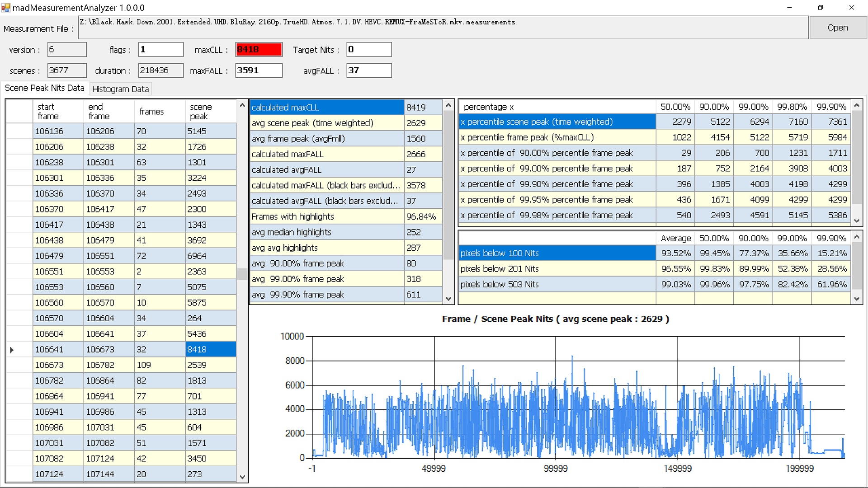Viewport: 868px width, 488px height.
Task: Click the duration field showing 218436
Action: [161, 70]
